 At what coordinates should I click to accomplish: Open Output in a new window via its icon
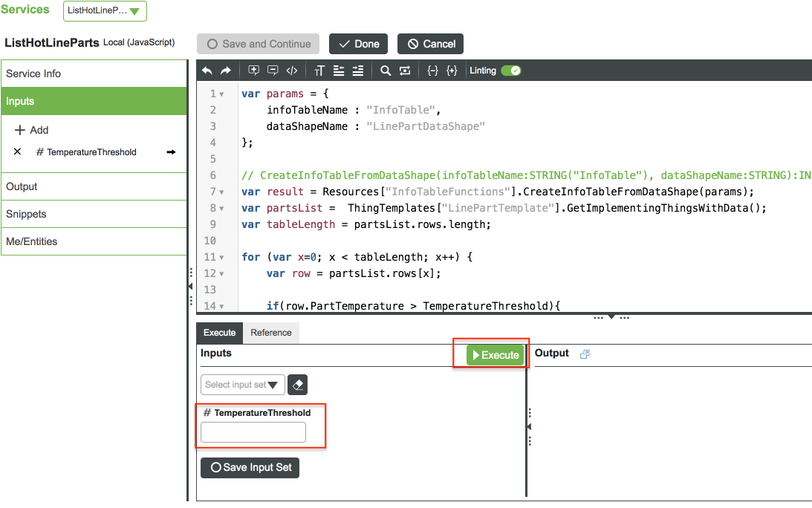(584, 353)
